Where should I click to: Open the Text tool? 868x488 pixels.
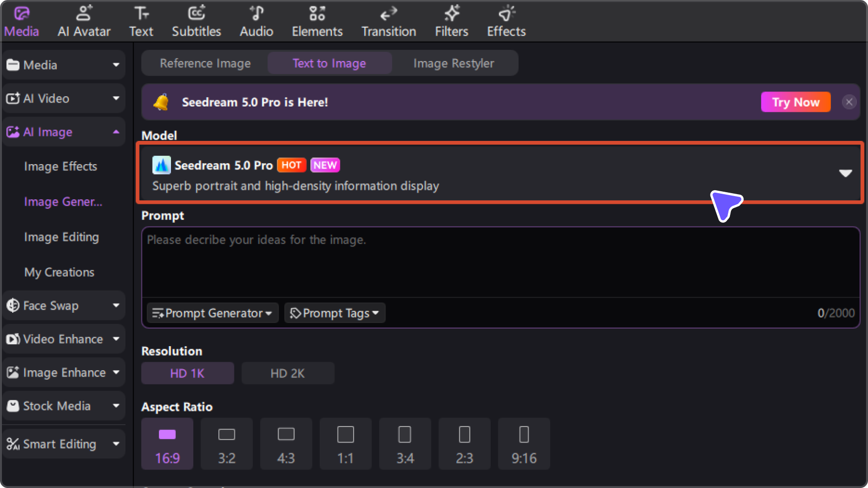tap(141, 22)
